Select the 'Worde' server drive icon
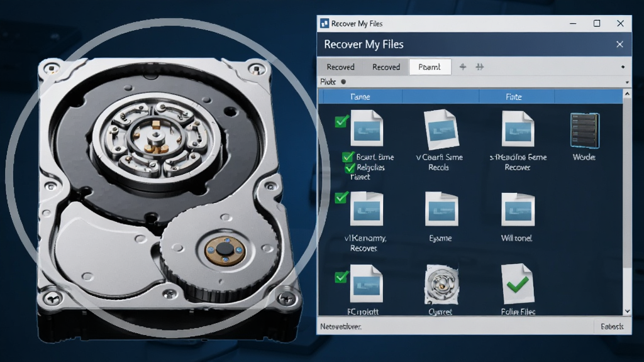The image size is (644, 362). 584,131
